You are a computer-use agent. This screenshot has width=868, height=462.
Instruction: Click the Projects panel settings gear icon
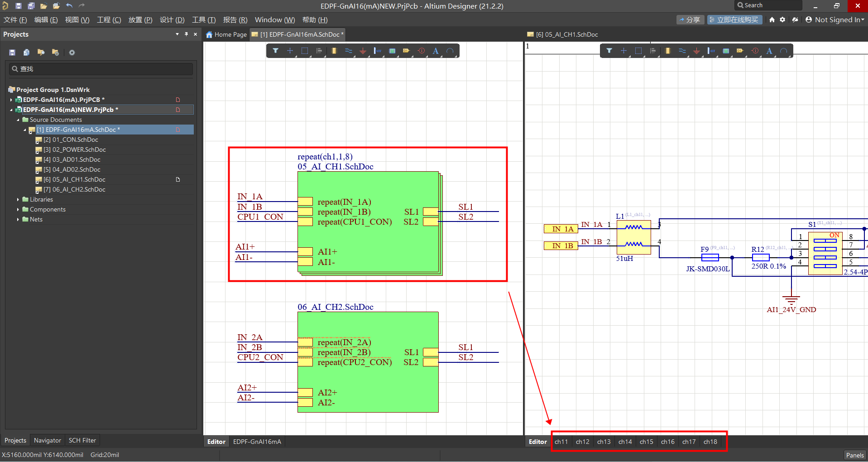pos(72,53)
